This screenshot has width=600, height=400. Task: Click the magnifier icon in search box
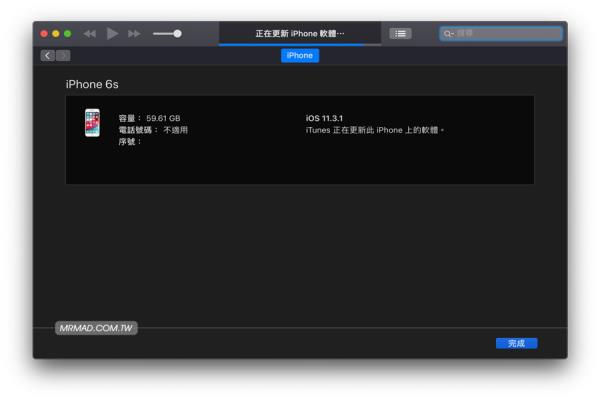tap(447, 34)
